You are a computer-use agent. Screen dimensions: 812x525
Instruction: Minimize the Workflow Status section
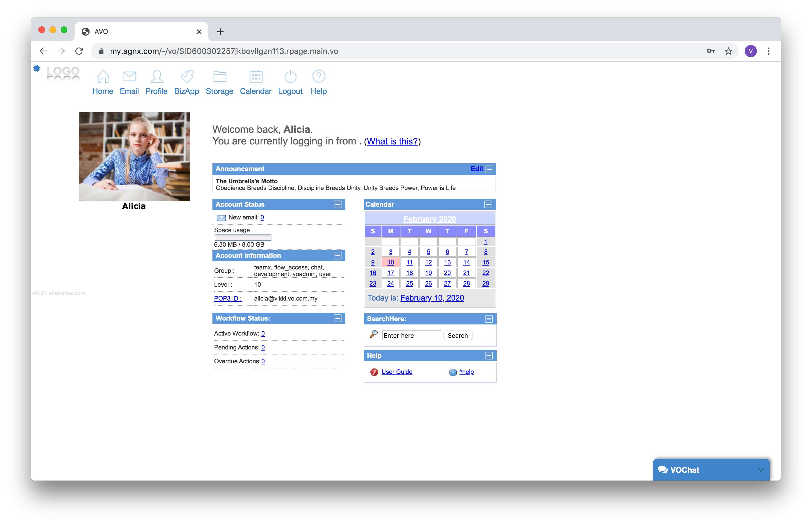click(x=337, y=318)
